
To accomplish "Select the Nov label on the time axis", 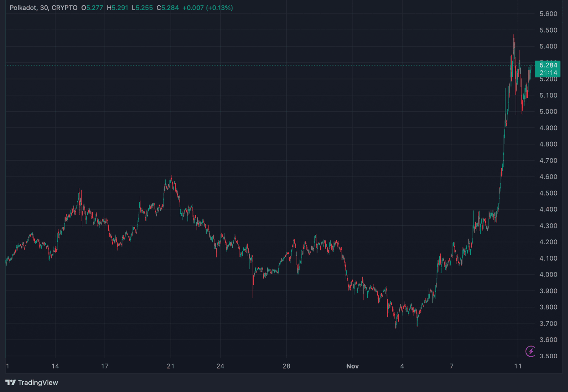I will [353, 366].
